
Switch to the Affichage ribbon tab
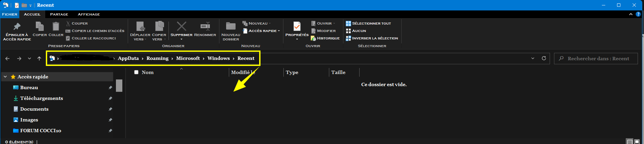[x=89, y=14]
